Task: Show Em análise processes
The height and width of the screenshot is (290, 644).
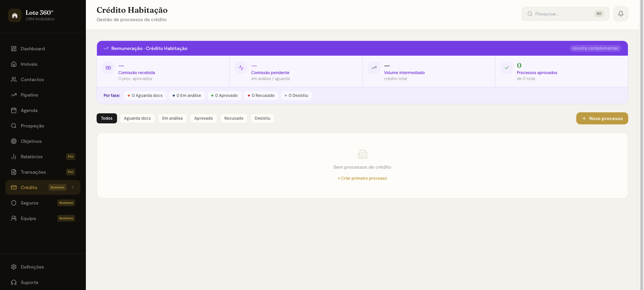Action: pos(172,118)
